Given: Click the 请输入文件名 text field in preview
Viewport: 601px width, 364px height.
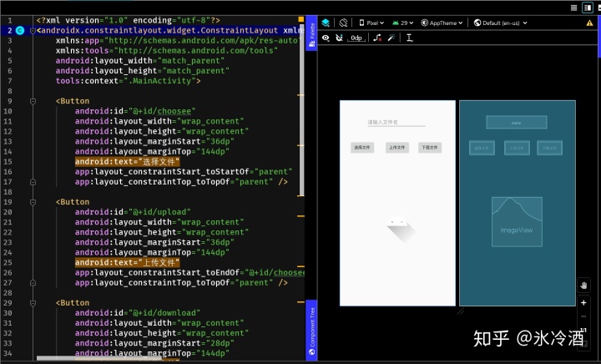Looking at the screenshot, I should coord(396,122).
